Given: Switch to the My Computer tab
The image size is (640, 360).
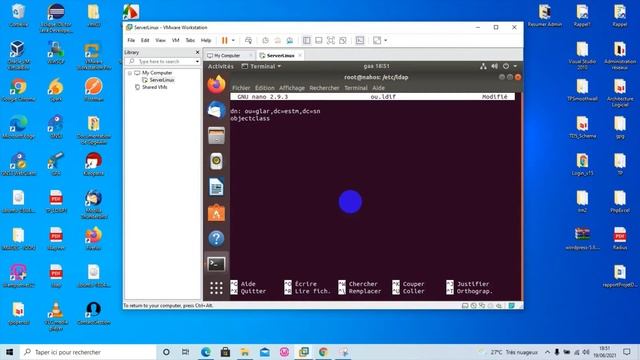Looking at the screenshot, I should point(227,56).
